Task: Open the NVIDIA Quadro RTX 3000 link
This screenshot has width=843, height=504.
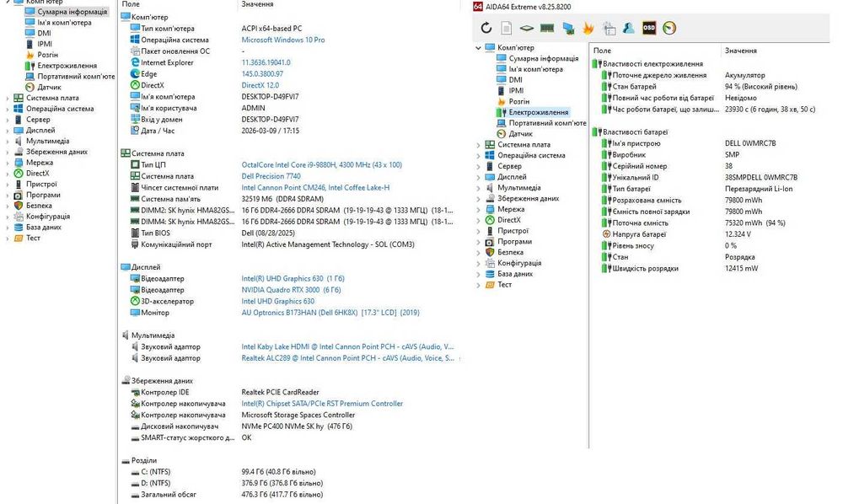Action: tap(291, 290)
